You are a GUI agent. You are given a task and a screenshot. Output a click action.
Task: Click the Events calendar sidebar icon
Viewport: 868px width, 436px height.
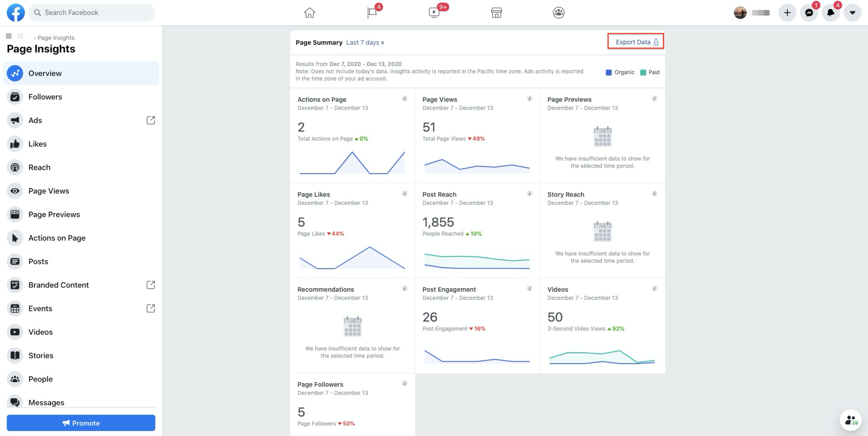pos(15,308)
